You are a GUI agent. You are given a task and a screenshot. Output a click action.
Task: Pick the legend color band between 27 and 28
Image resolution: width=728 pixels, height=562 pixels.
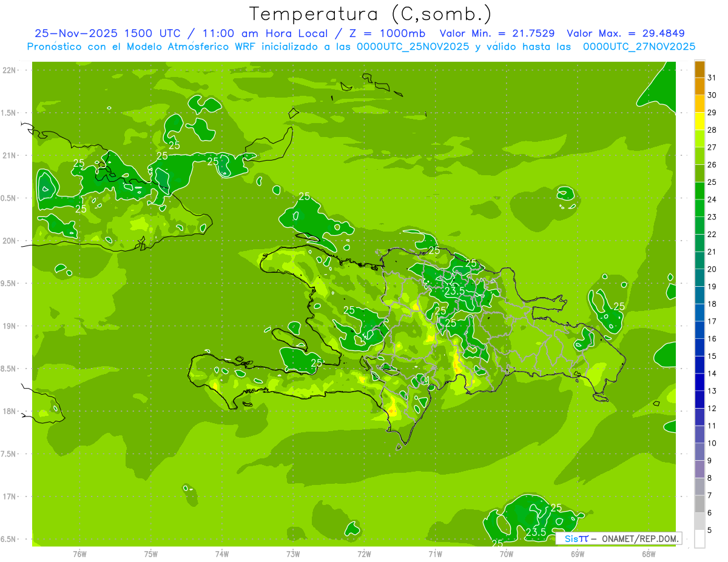tap(699, 139)
